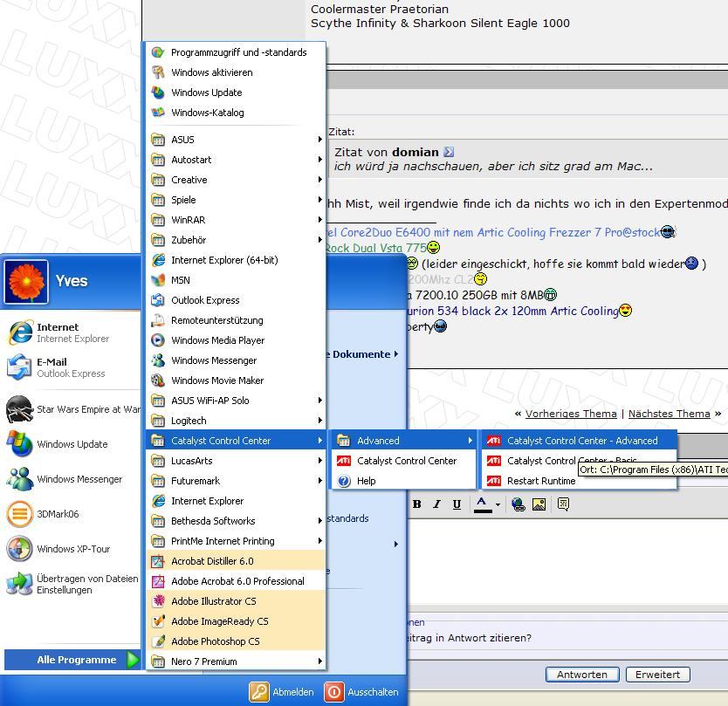Click the Windows Media Player icon
The height and width of the screenshot is (706, 728).
coord(158,340)
